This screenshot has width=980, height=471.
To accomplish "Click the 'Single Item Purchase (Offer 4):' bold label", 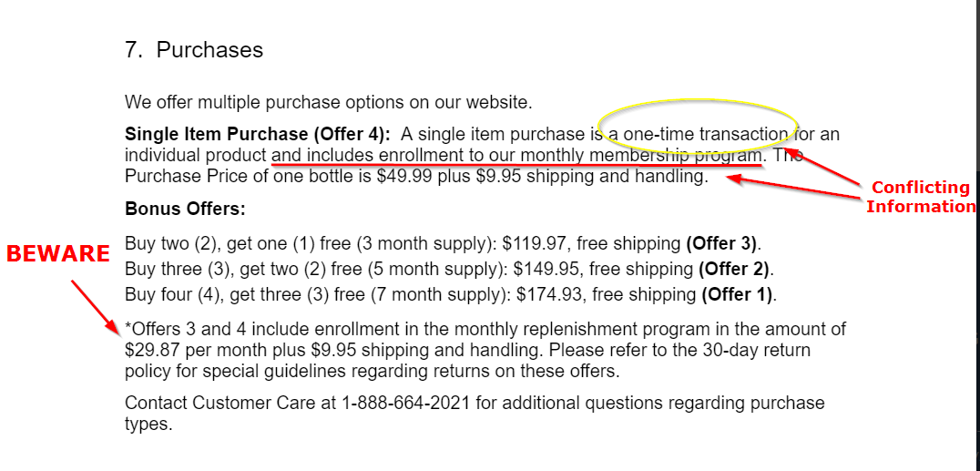I will click(258, 135).
